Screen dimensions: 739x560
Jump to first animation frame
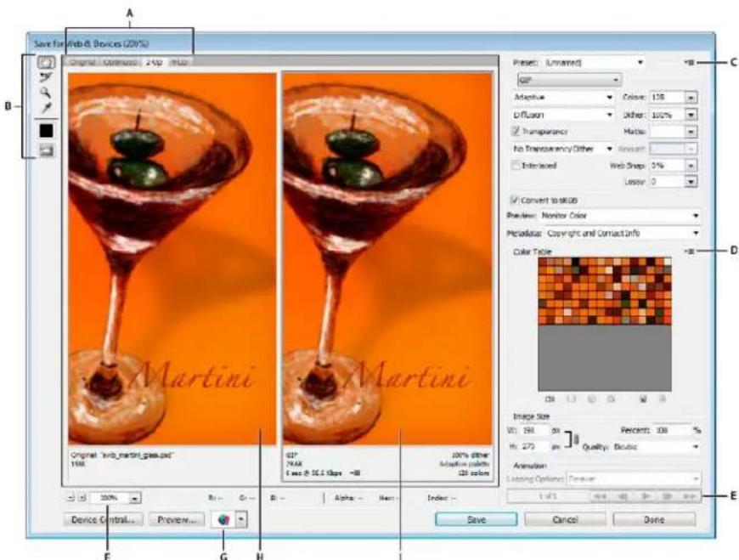pyautogui.click(x=600, y=496)
